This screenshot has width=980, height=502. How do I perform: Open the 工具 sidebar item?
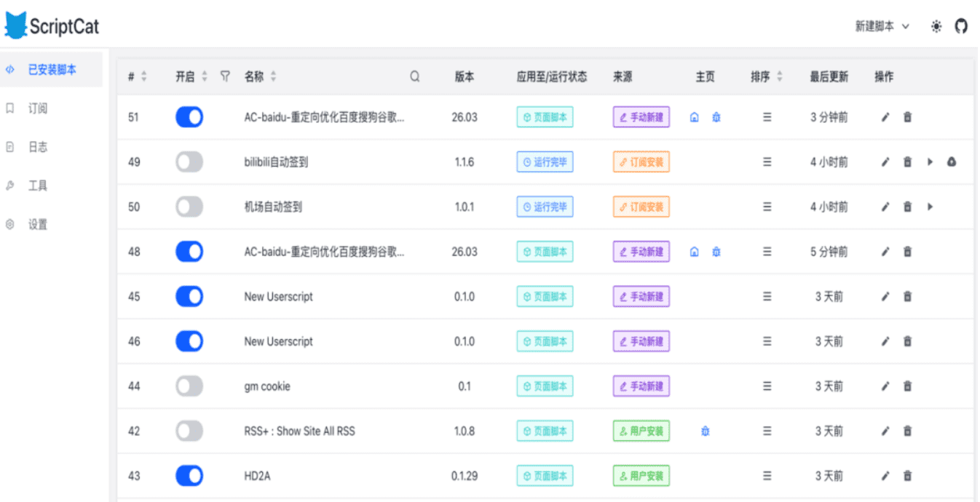tap(51, 186)
